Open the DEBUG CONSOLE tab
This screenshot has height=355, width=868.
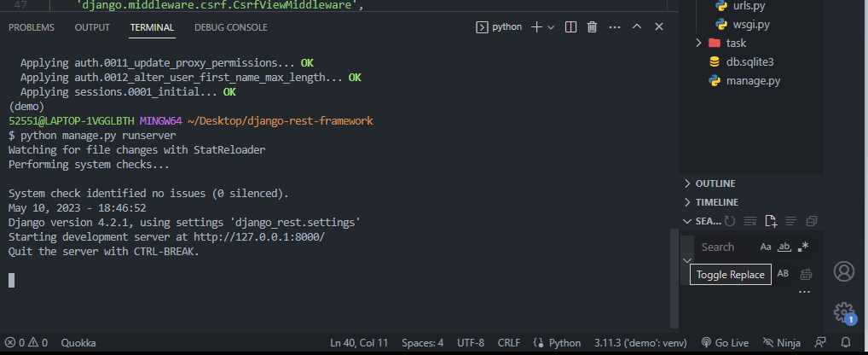(231, 27)
